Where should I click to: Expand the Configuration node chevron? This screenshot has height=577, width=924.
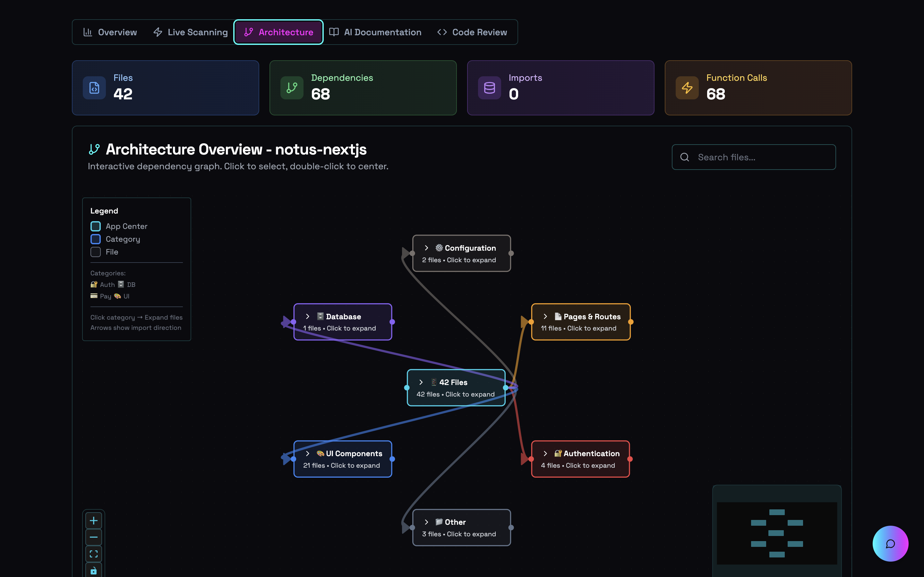click(x=426, y=248)
